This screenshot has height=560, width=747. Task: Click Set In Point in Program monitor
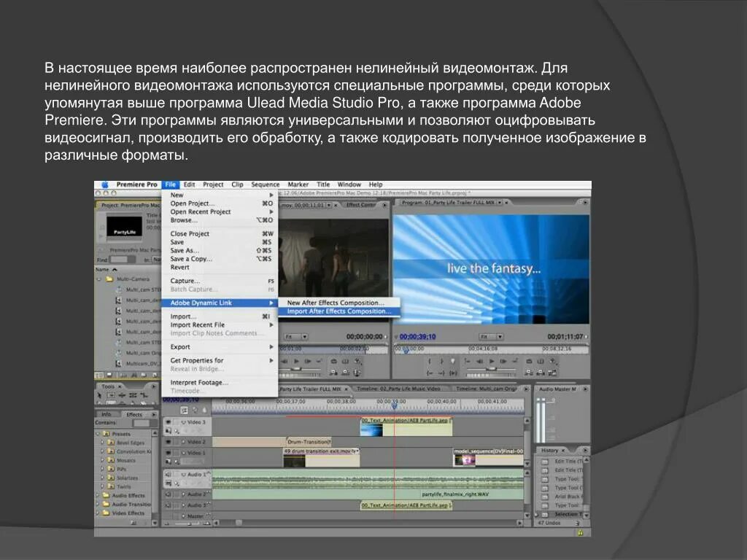430,362
